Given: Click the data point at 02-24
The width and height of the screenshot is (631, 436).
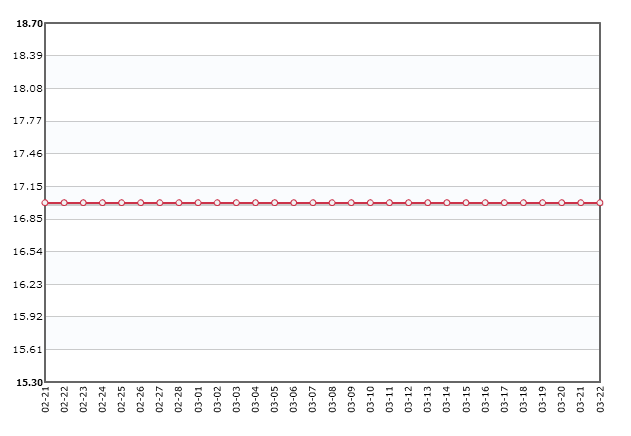Looking at the screenshot, I should (102, 203).
